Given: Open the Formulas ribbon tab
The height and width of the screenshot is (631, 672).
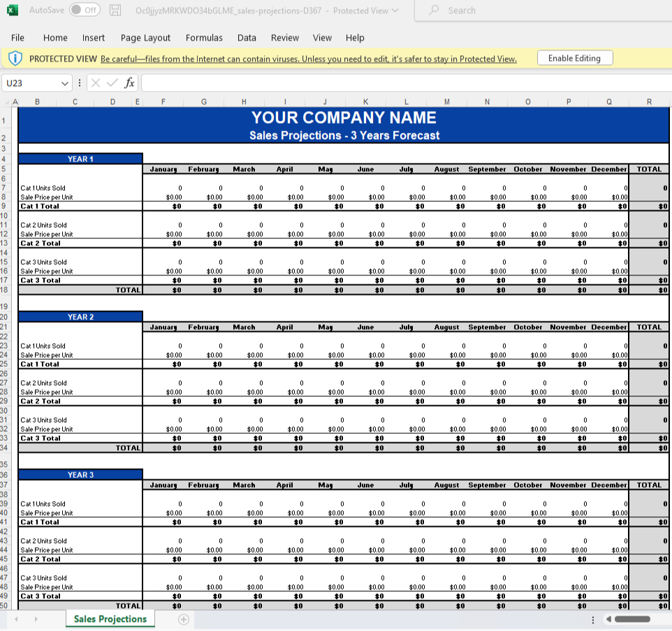Looking at the screenshot, I should click(204, 38).
